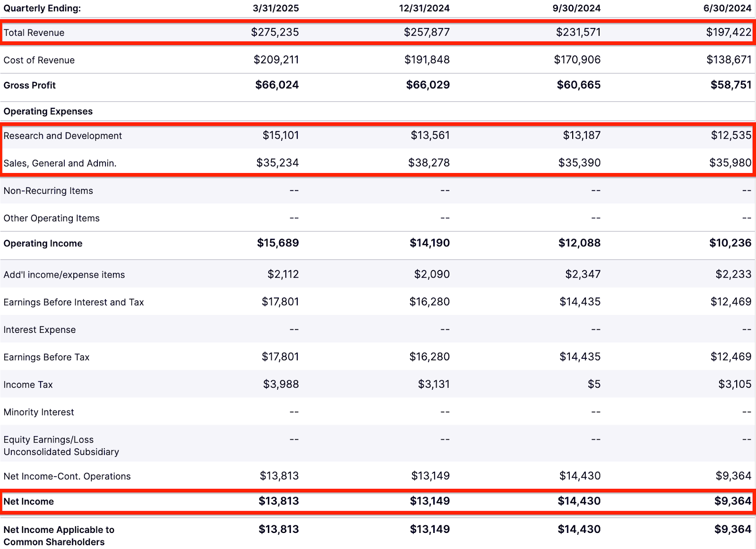Select Gross Profit value $58,751
Viewport: 756px width, 549px height.
(731, 85)
